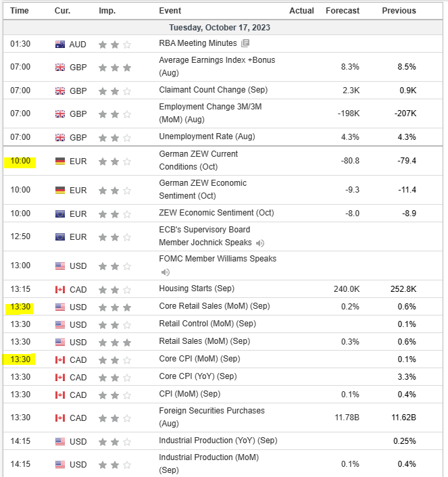The width and height of the screenshot is (448, 477).
Task: Click the speaker icon after Jochnick Speaks
Action: [x=260, y=243]
